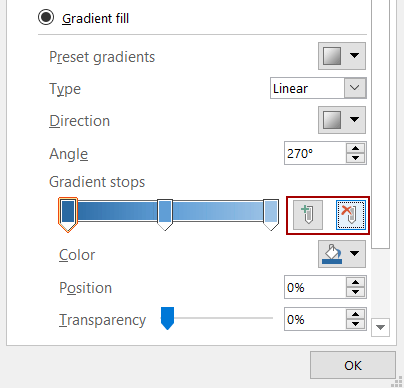Expand the Direction dropdown arrow
This screenshot has width=404, height=388.
354,119
